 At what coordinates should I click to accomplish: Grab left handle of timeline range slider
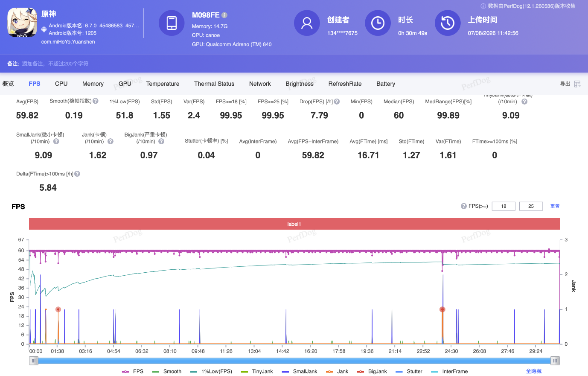point(33,361)
